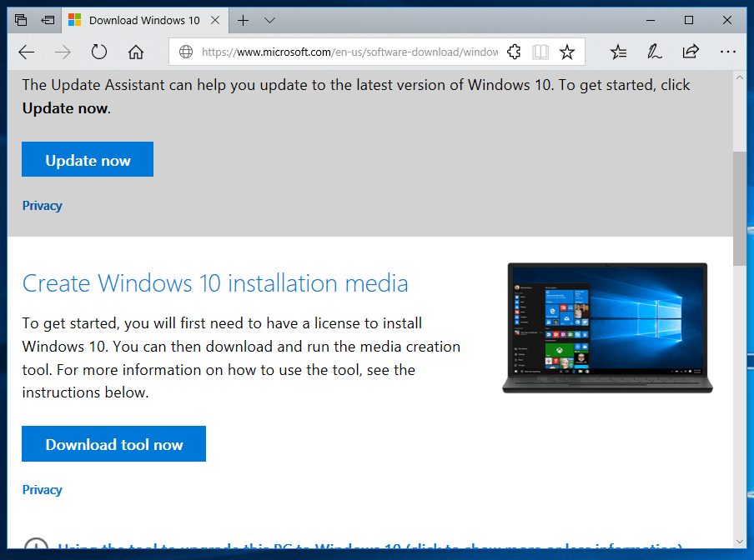Open the Settings and more menu
Image resolution: width=754 pixels, height=560 pixels.
pyautogui.click(x=727, y=52)
